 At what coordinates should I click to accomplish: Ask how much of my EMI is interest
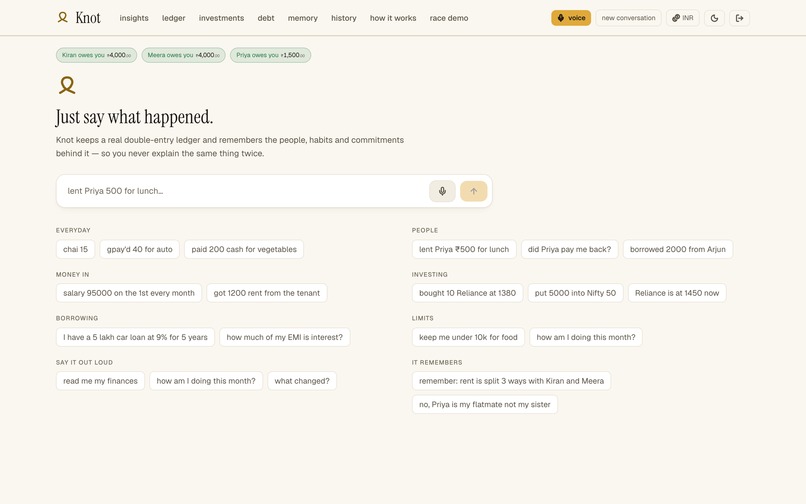tap(285, 337)
